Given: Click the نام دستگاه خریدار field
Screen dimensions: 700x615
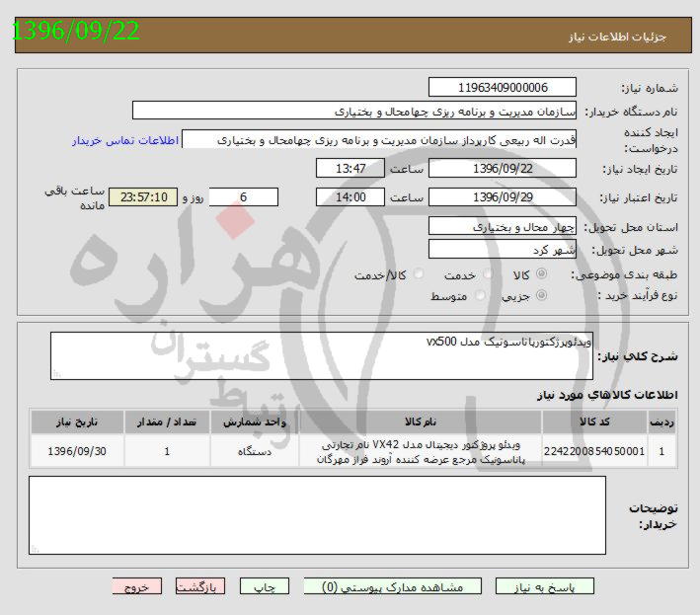Looking at the screenshot, I should click(x=354, y=111).
